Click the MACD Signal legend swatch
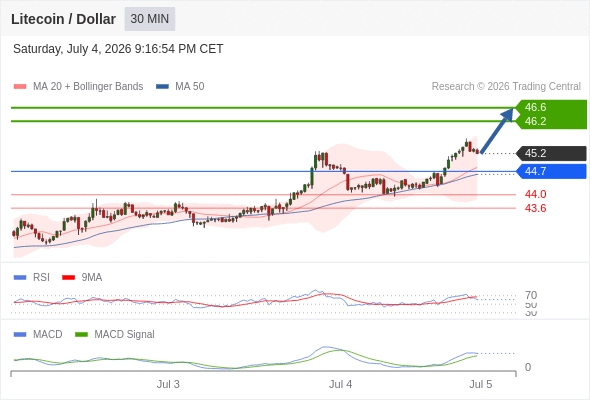The width and height of the screenshot is (590, 400). 81,334
